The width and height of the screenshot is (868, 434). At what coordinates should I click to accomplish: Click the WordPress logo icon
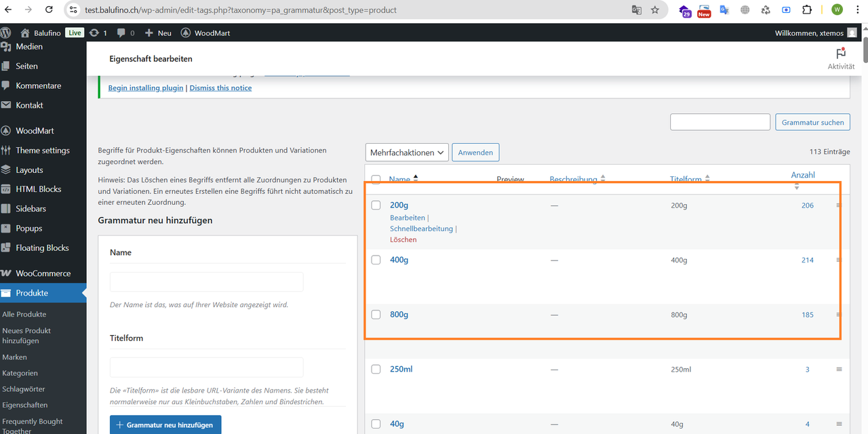click(5, 33)
